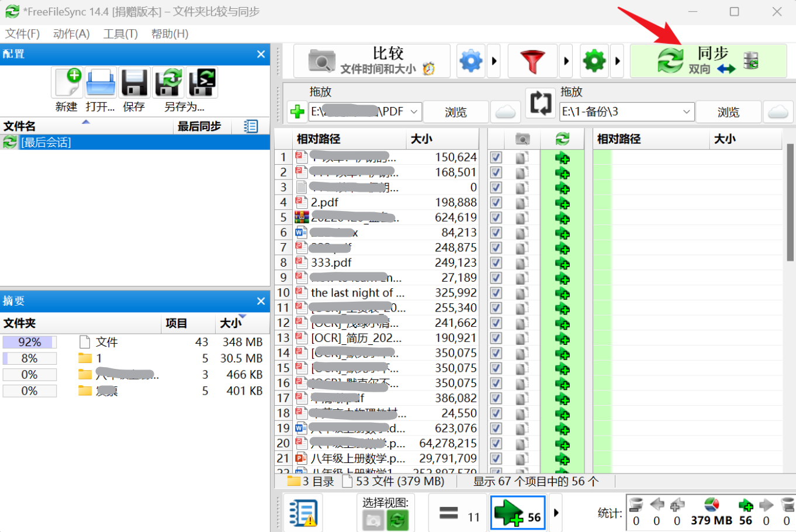The height and width of the screenshot is (532, 796).
Task: Click the New configuration icon
Action: 67,83
